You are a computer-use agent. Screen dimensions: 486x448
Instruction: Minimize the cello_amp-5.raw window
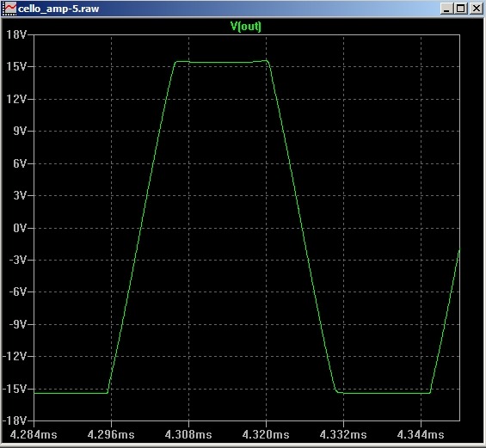(x=446, y=9)
